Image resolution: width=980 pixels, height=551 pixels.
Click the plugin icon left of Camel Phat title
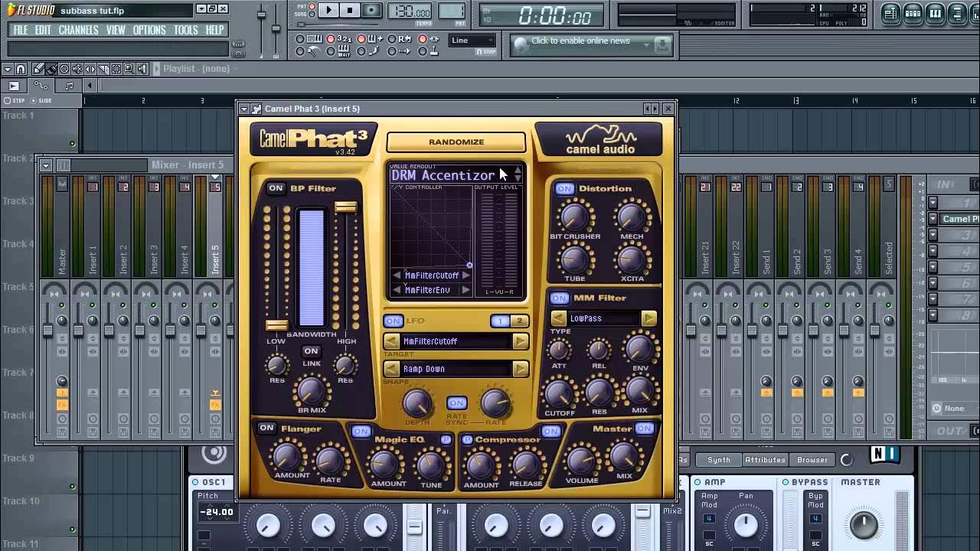coord(256,109)
